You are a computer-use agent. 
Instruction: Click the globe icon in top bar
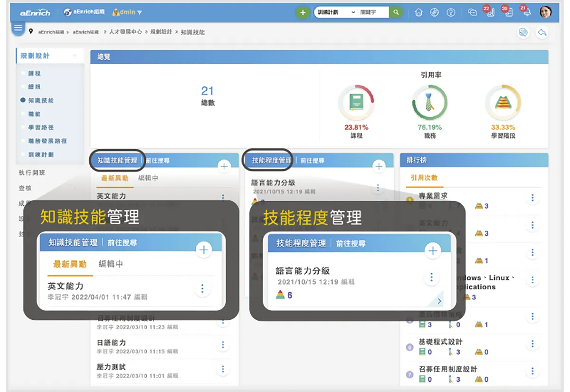435,13
